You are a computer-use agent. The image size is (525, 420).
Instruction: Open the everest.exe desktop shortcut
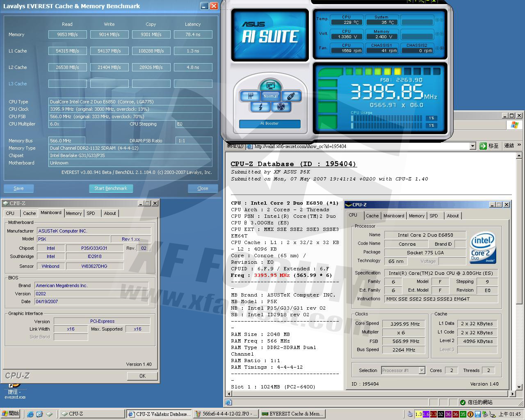coord(15,390)
